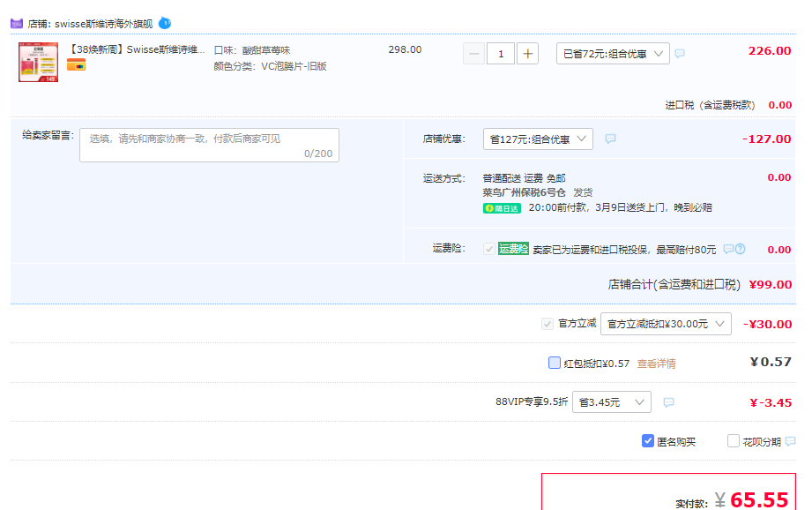Click the info bubble beside 已省72元 dropdown
This screenshot has width=812, height=510.
point(680,54)
